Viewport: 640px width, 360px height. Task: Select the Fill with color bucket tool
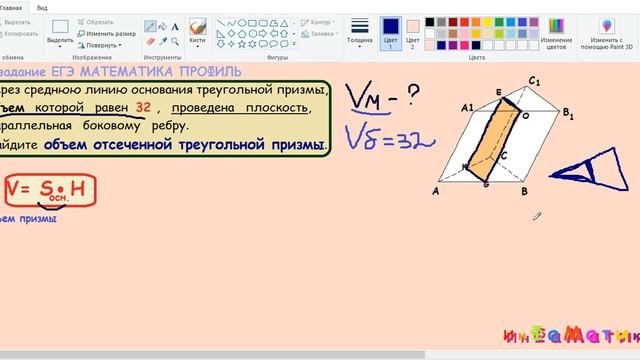pyautogui.click(x=162, y=27)
